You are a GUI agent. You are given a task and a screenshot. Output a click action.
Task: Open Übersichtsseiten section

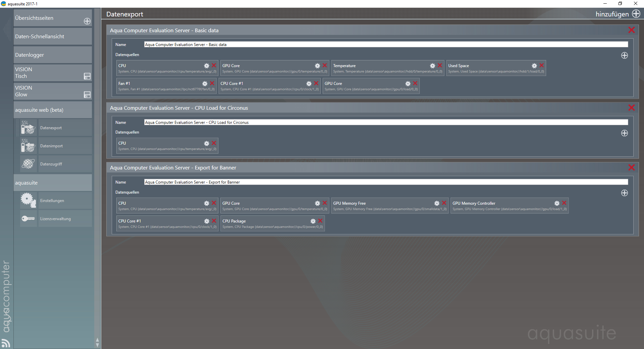(53, 18)
